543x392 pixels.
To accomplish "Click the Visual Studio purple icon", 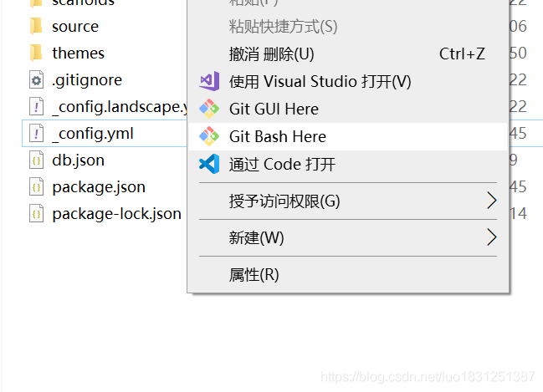I will [x=209, y=81].
